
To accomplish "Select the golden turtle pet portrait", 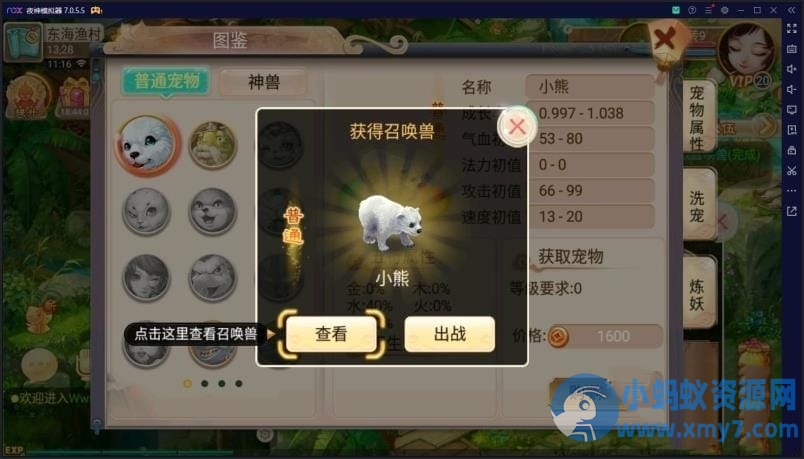I will coord(212,145).
